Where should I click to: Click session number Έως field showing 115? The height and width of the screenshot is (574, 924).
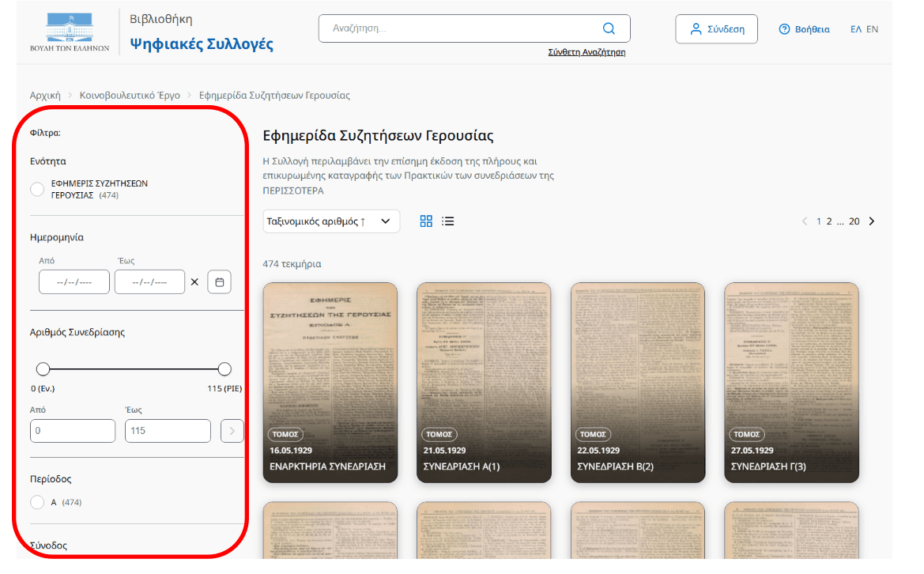point(168,431)
